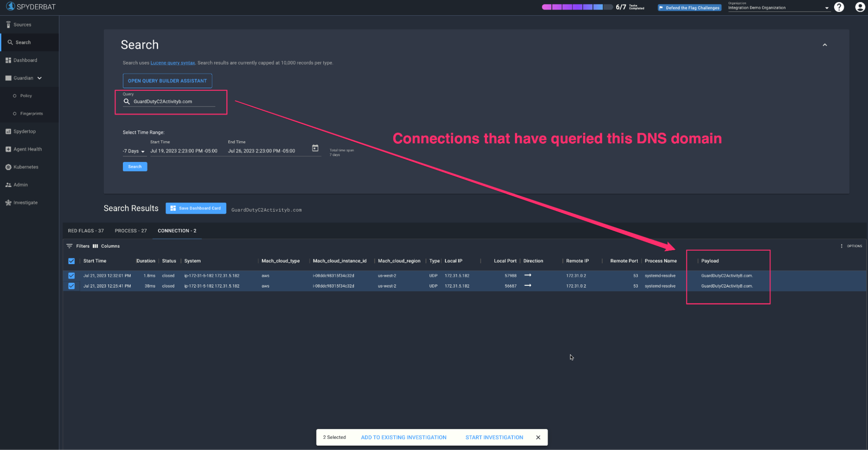Click the Sources sidebar icon
This screenshot has width=868, height=450.
click(8, 25)
